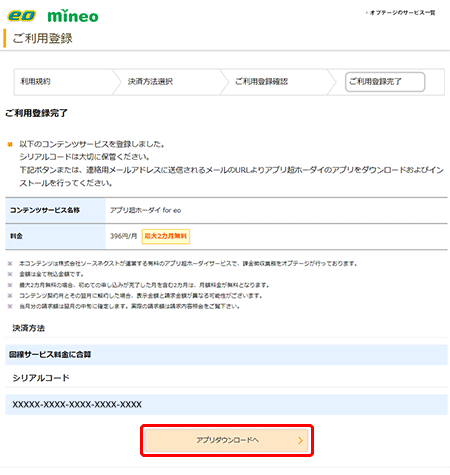The image size is (450, 475).
Task: Click the アプリダウンロードへ button
Action: [227, 440]
